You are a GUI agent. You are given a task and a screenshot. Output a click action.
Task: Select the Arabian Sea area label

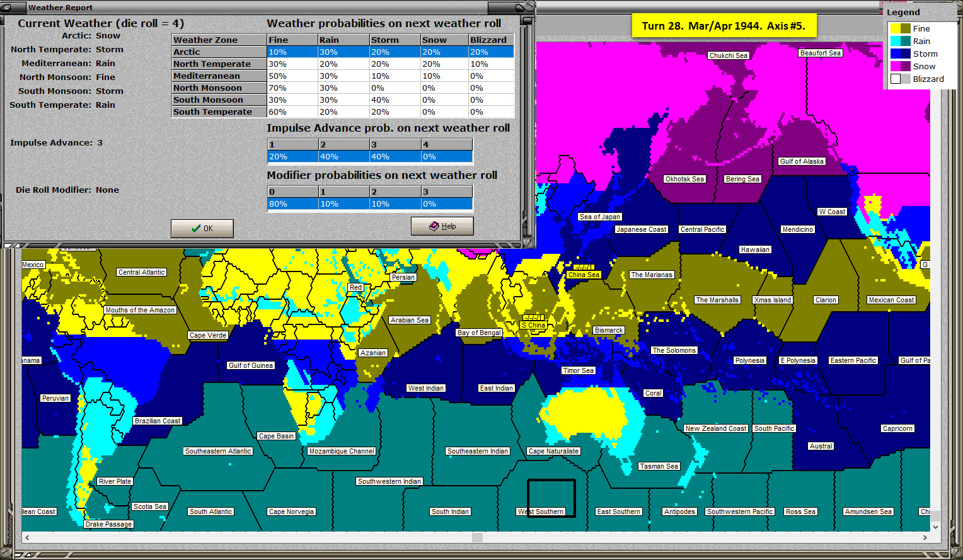coord(410,320)
